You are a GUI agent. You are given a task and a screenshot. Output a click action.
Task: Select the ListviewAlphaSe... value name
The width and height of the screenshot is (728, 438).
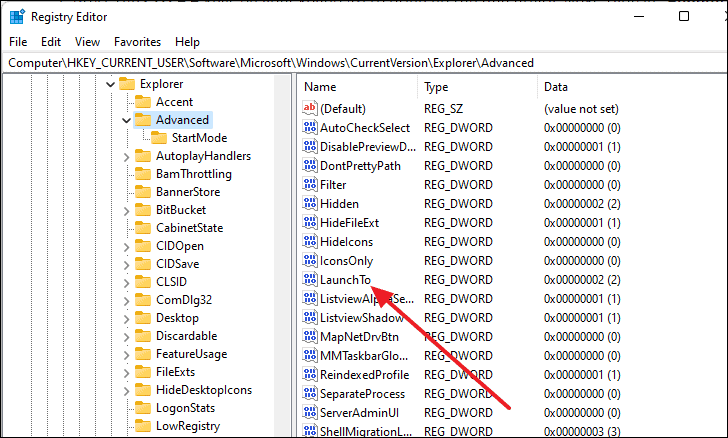coord(367,299)
